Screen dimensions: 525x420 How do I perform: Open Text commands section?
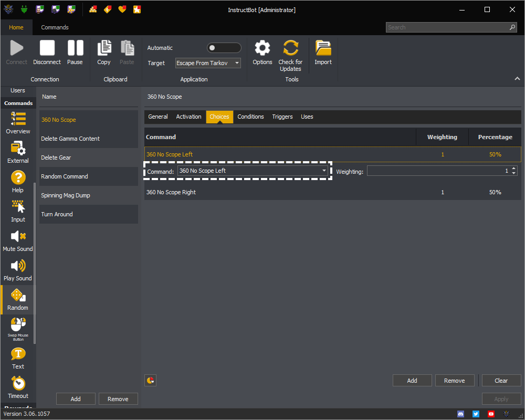18,358
